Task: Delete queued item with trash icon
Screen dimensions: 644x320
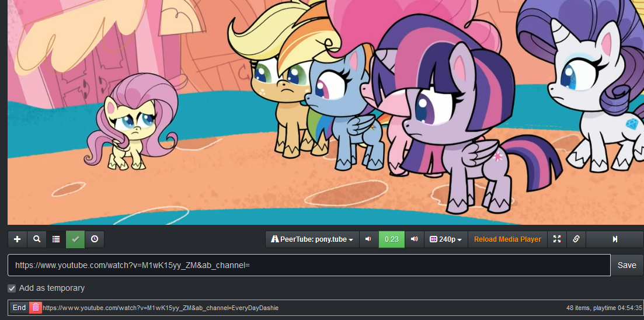Action: pos(36,307)
